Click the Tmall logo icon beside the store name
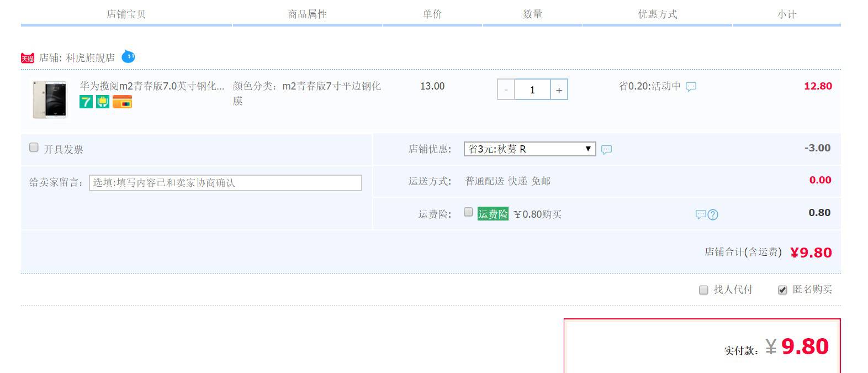868x373 pixels. pos(28,58)
